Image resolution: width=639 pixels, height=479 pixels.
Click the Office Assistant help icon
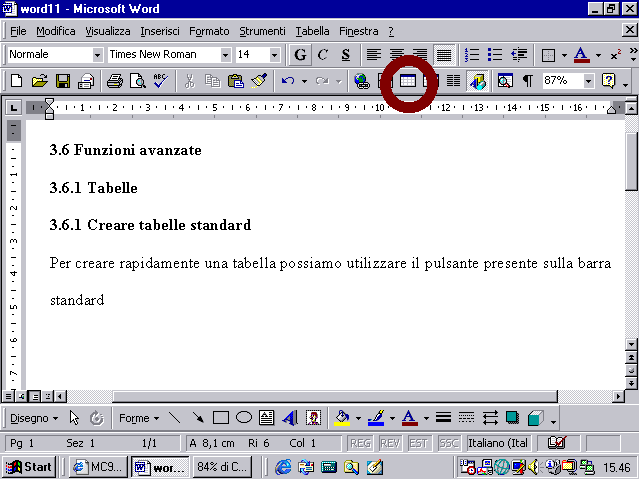pyautogui.click(x=608, y=81)
